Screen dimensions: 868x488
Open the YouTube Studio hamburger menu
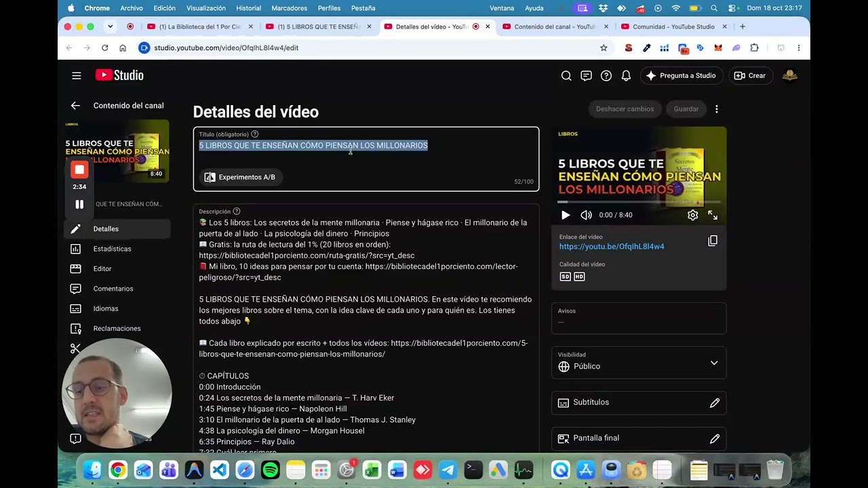click(x=77, y=76)
